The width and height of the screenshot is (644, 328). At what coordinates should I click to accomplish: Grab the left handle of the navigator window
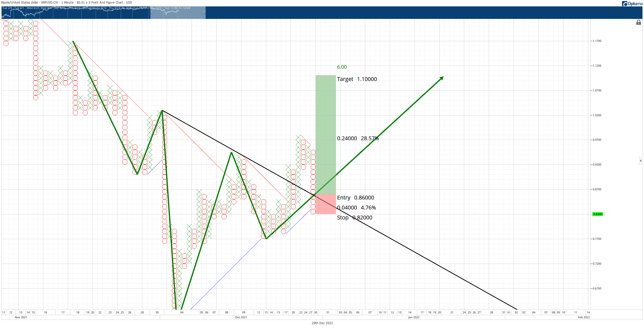tap(151, 13)
